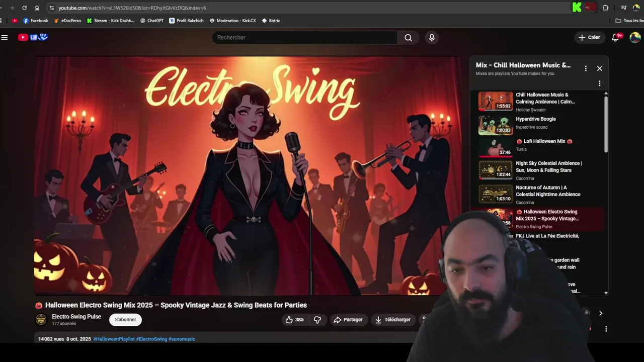Image resolution: width=644 pixels, height=362 pixels.
Task: Open the #ElectroSwing hashtag
Action: 151,339
